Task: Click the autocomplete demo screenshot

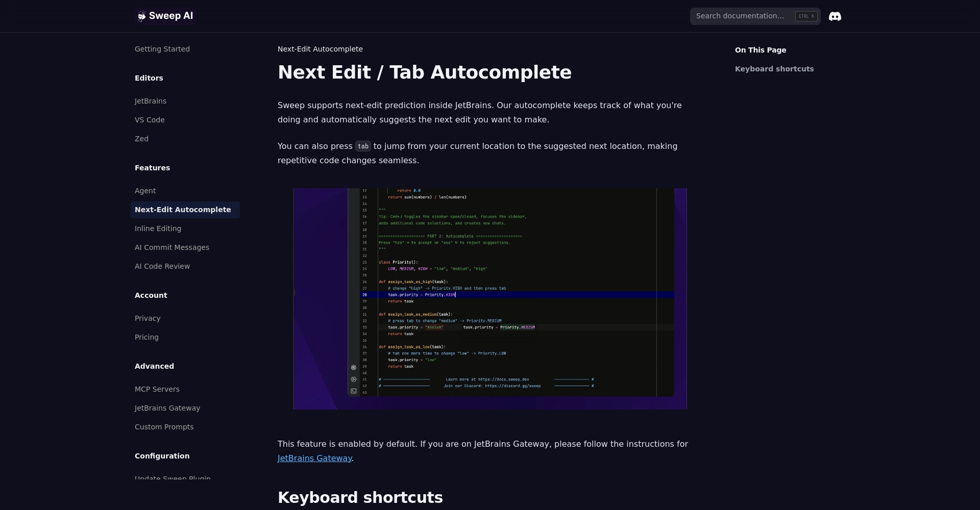Action: [x=490, y=299]
